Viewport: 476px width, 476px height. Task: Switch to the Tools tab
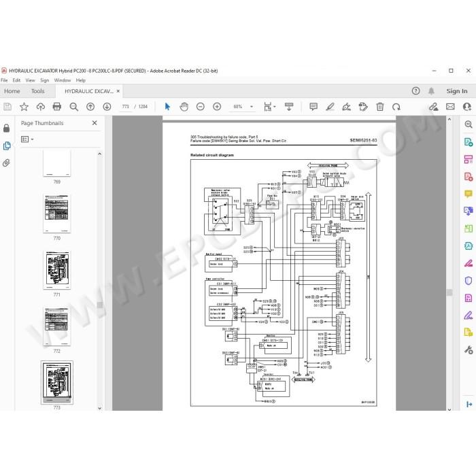[38, 91]
